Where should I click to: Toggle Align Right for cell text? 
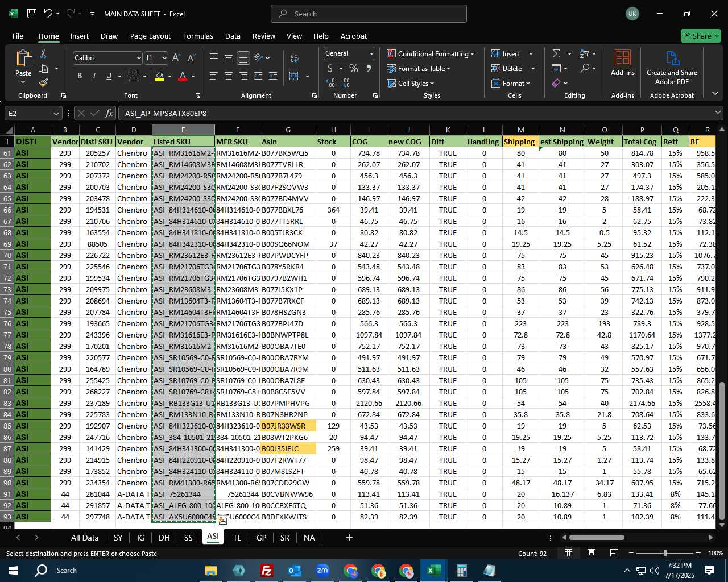(x=243, y=76)
